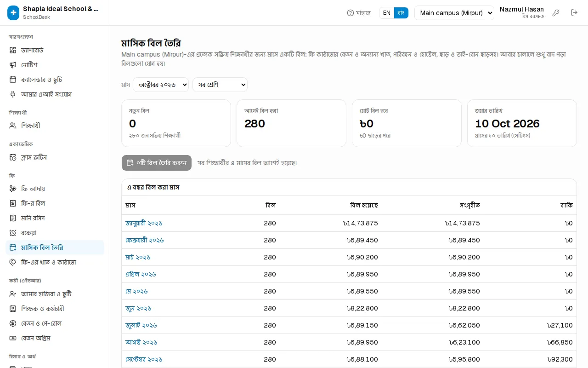Click the Class routine icon
588x368 pixels.
click(x=13, y=157)
